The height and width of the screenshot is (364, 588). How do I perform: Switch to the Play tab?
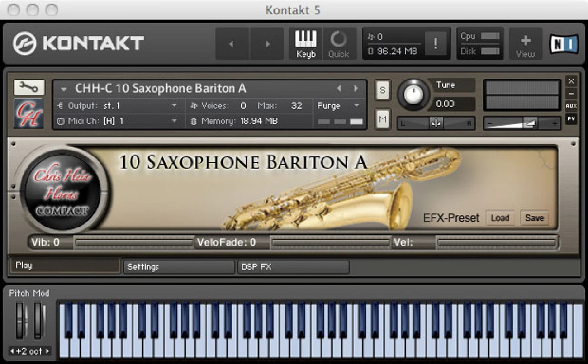point(66,265)
